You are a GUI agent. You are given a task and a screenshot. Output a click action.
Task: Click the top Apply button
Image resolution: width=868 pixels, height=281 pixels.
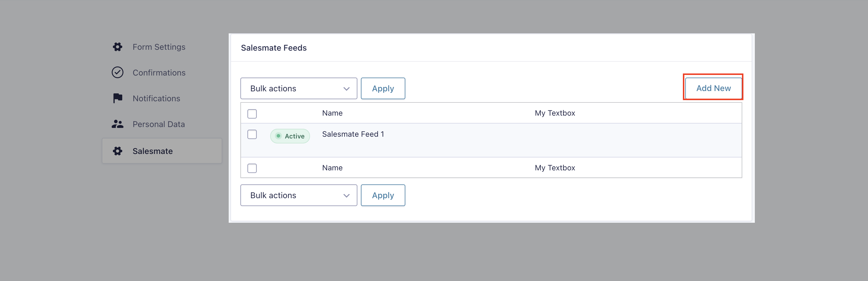click(x=383, y=88)
